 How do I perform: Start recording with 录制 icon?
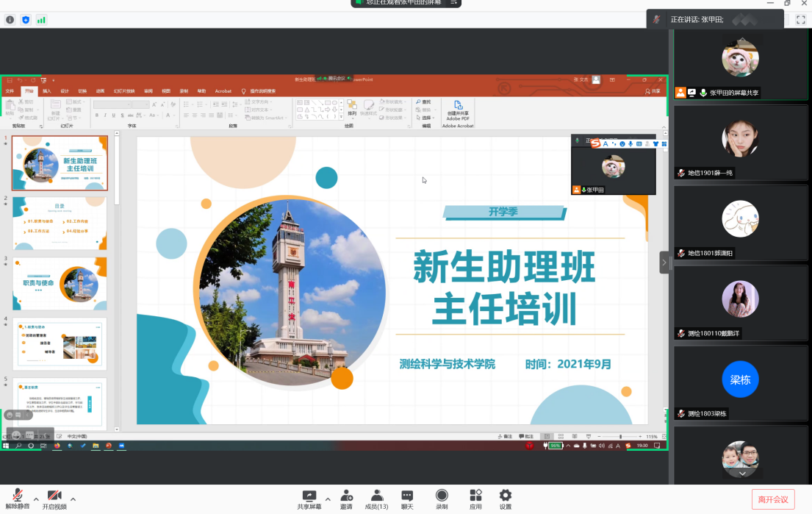point(442,498)
